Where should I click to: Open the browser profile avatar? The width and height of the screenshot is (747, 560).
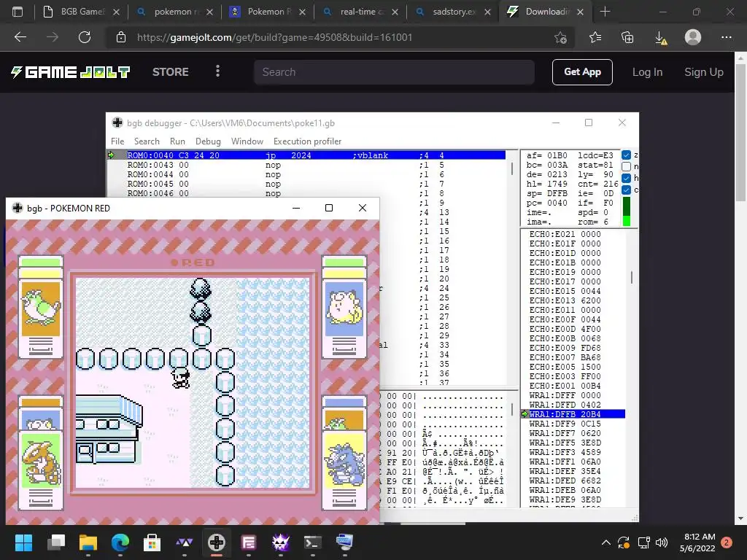[x=693, y=37]
